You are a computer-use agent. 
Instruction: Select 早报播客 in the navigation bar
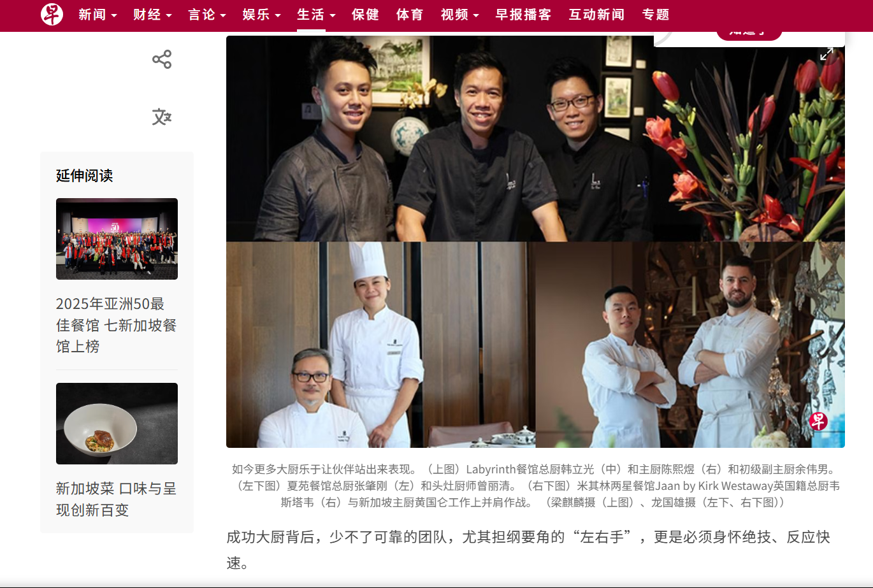[x=523, y=15]
